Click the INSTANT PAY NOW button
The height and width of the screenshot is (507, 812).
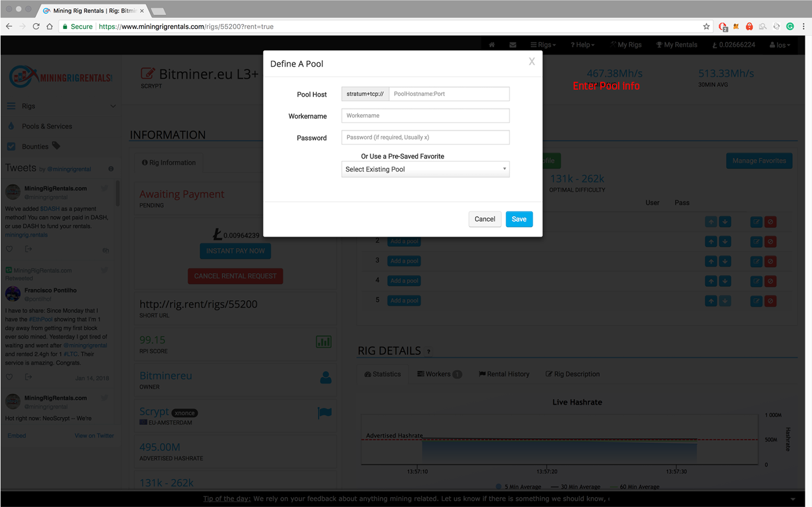[236, 251]
